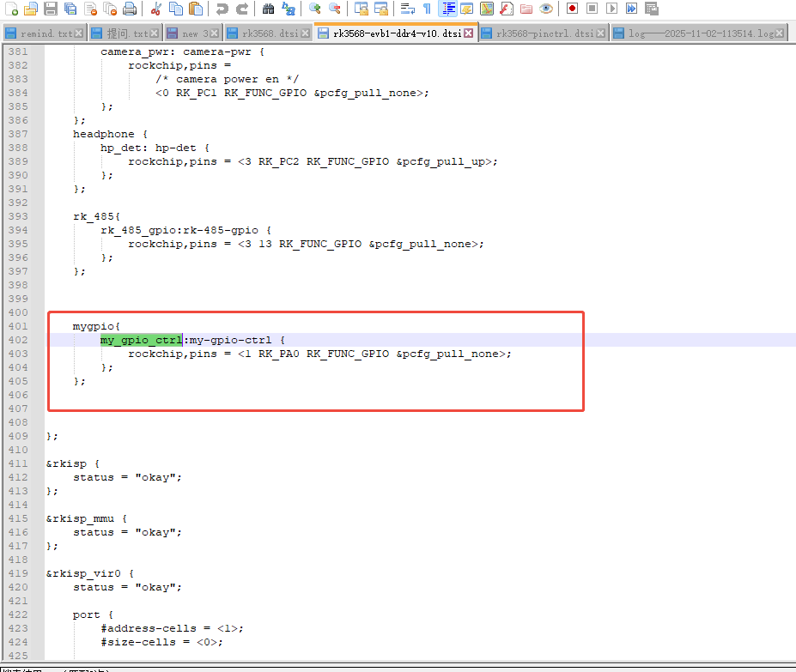
Task: Toggle the indent guide button
Action: click(x=447, y=9)
